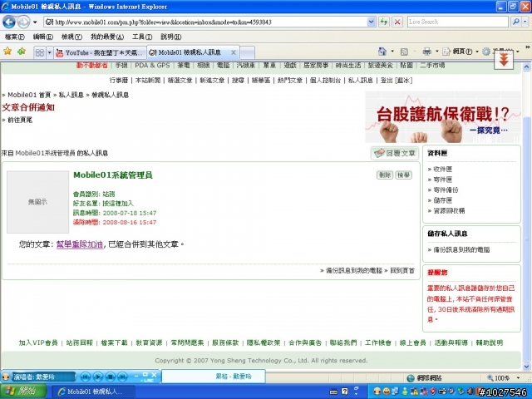Click the vertical scrollbar down arrow
Image resolution: width=532 pixels, height=399 pixels.
click(526, 367)
